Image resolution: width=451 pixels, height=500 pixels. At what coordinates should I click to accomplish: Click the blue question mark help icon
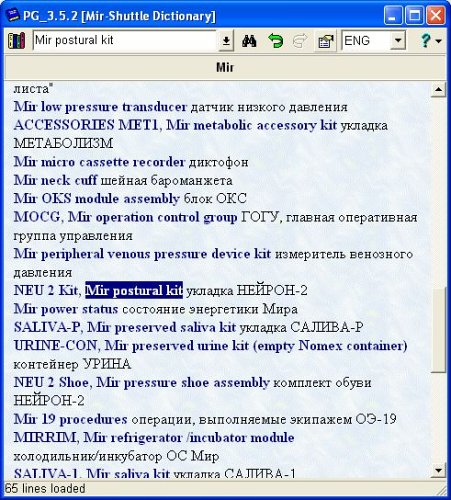click(425, 41)
